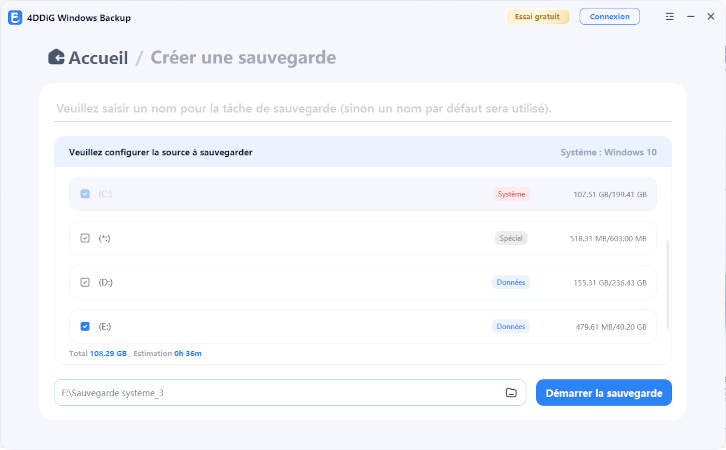Toggle the (*:) special partition checkbox
The height and width of the screenshot is (450, 726).
tap(85, 238)
